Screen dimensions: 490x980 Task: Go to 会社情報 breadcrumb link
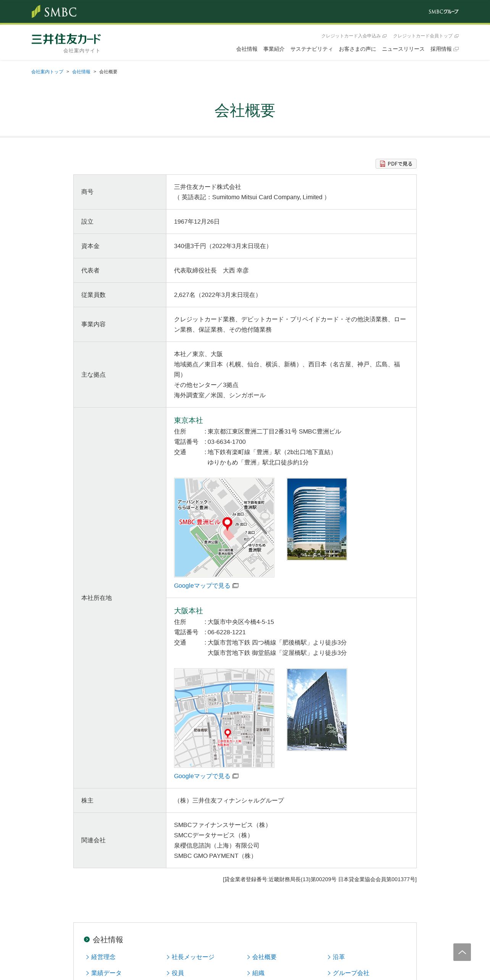tap(81, 72)
